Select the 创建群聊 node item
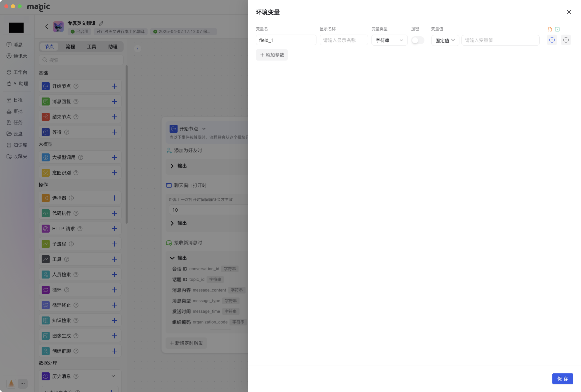The height and width of the screenshot is (392, 581). 80,351
